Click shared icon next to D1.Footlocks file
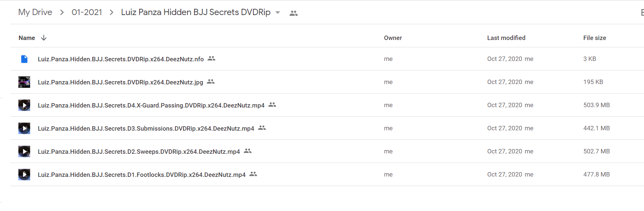 pyautogui.click(x=253, y=174)
